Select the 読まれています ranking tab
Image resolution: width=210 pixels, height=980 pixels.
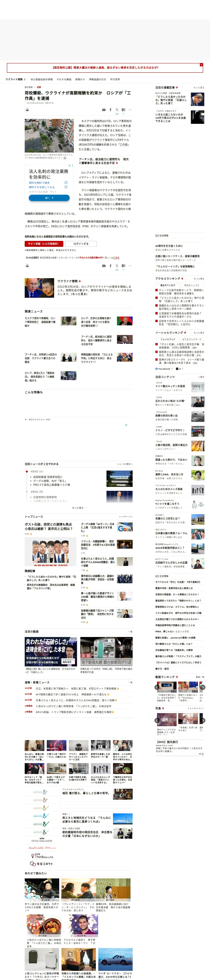[x=168, y=285]
